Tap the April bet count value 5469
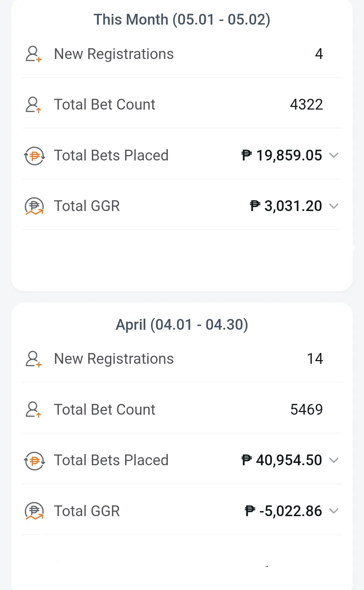The image size is (364, 590). click(x=307, y=410)
